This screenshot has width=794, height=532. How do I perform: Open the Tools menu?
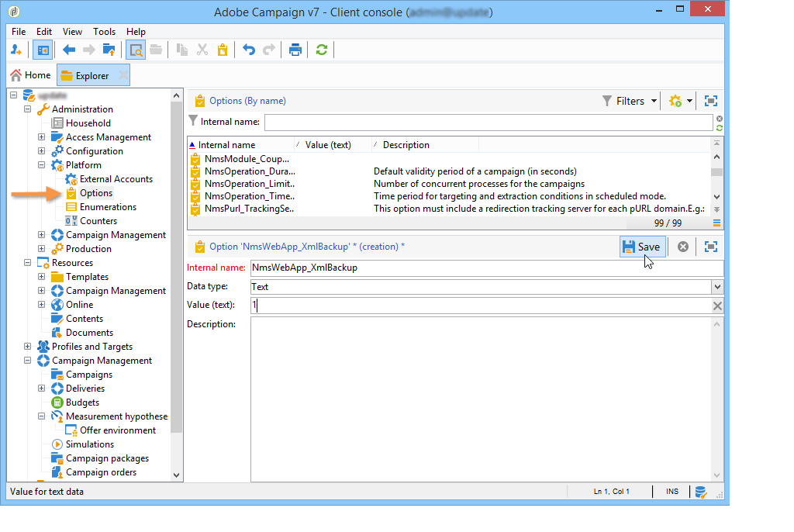coord(104,32)
